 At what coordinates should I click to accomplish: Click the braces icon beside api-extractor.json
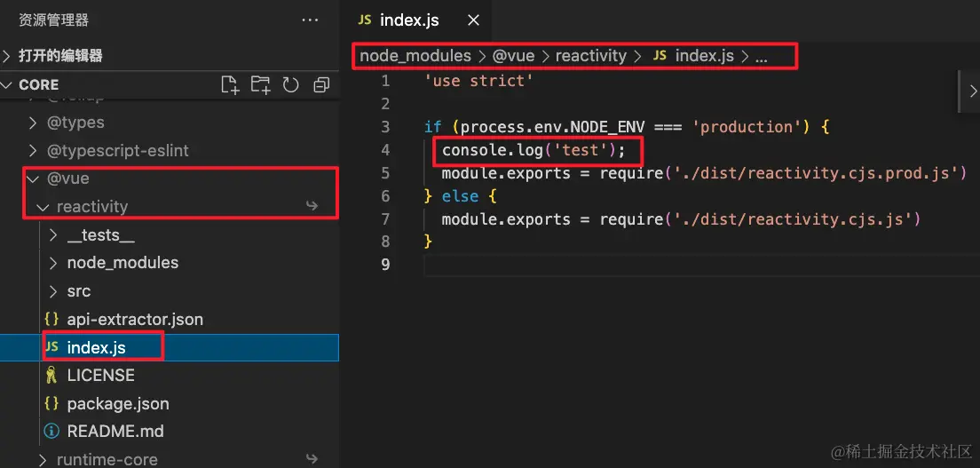coord(51,320)
